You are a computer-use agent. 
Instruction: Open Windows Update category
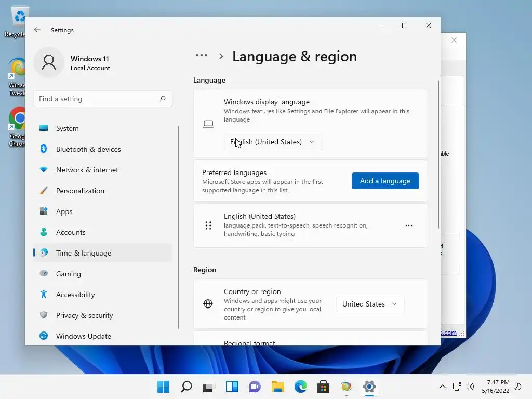103,336
